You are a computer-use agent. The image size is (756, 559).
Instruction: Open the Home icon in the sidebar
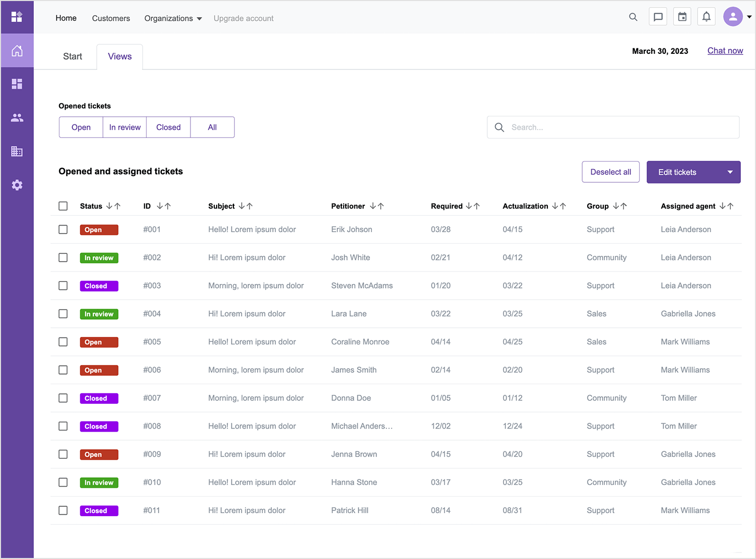[17, 50]
